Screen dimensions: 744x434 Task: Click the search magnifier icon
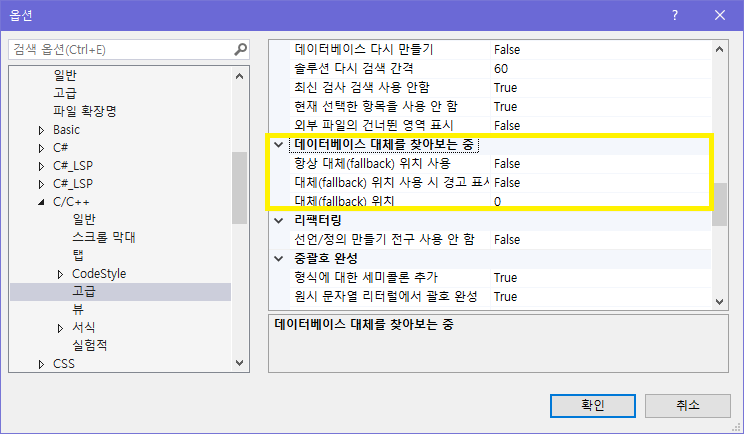pos(241,49)
